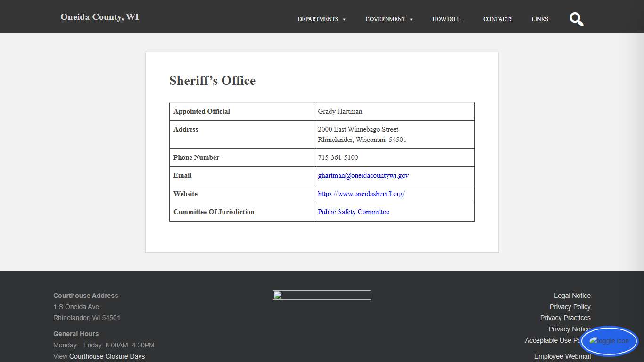Image resolution: width=644 pixels, height=362 pixels.
Task: Email ghartman@oneidacountywi.gov
Action: tap(363, 175)
